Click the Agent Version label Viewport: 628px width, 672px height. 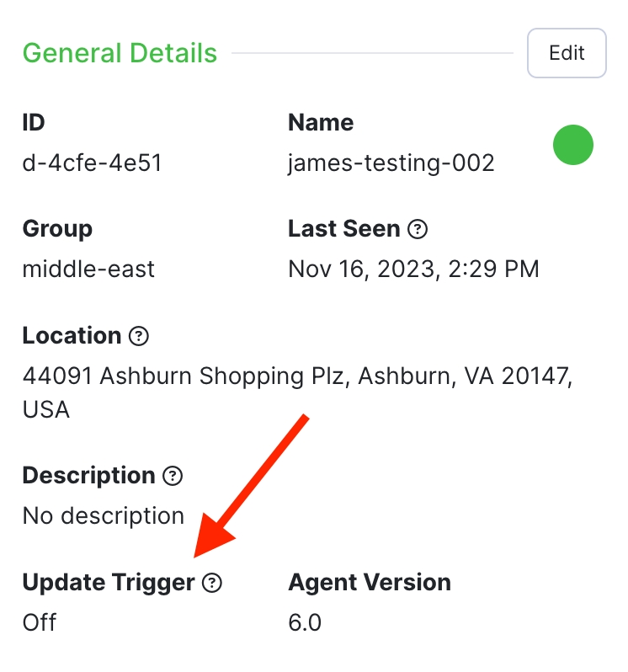pos(370,583)
